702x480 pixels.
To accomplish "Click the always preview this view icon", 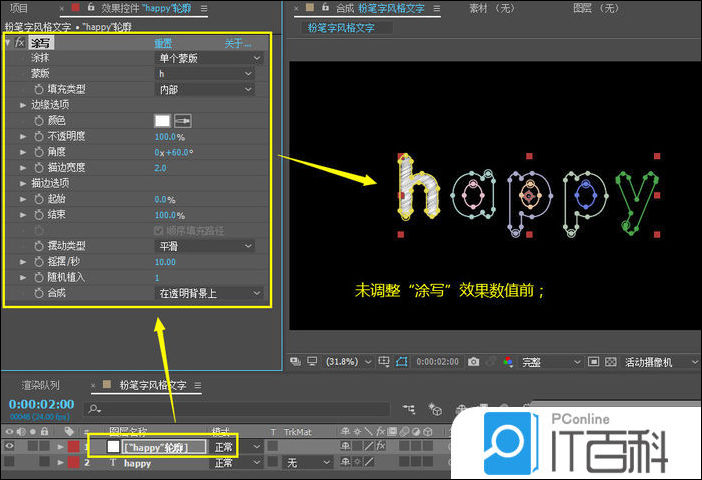I will point(295,361).
